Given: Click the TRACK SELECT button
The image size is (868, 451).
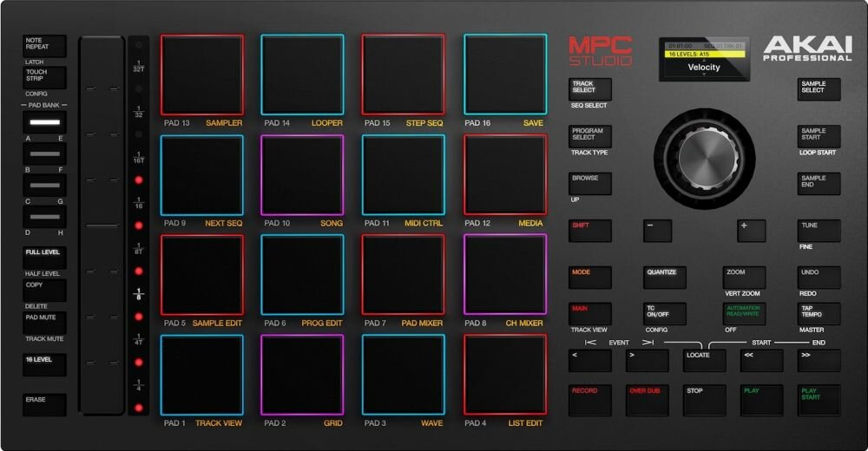Looking at the screenshot, I should coord(590,89).
